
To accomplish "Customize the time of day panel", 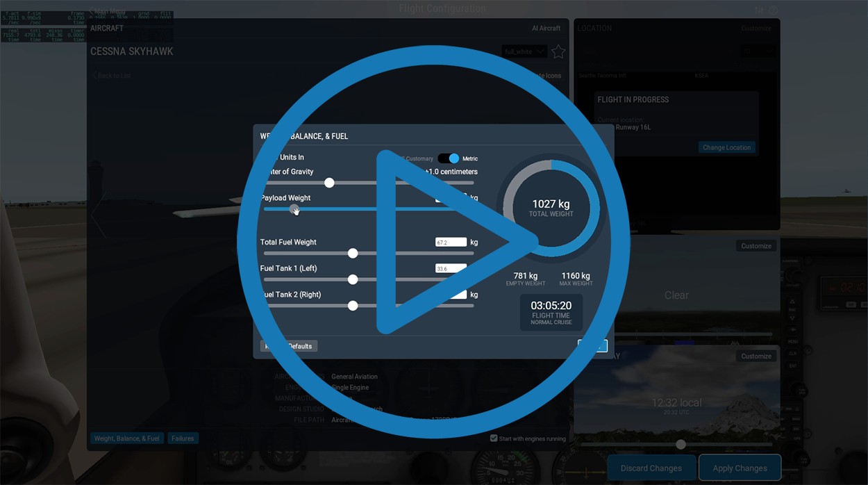I will point(756,356).
